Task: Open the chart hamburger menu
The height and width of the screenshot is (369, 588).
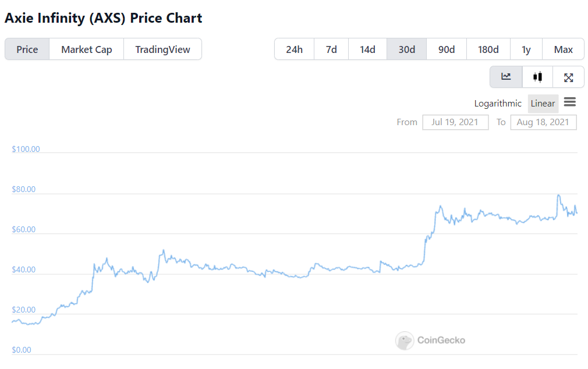Action: (x=570, y=102)
